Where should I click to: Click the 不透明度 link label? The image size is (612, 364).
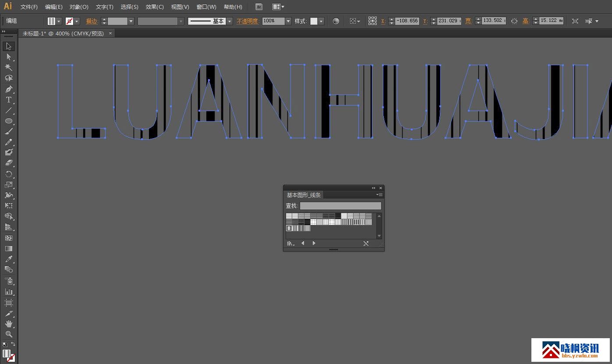(x=248, y=21)
